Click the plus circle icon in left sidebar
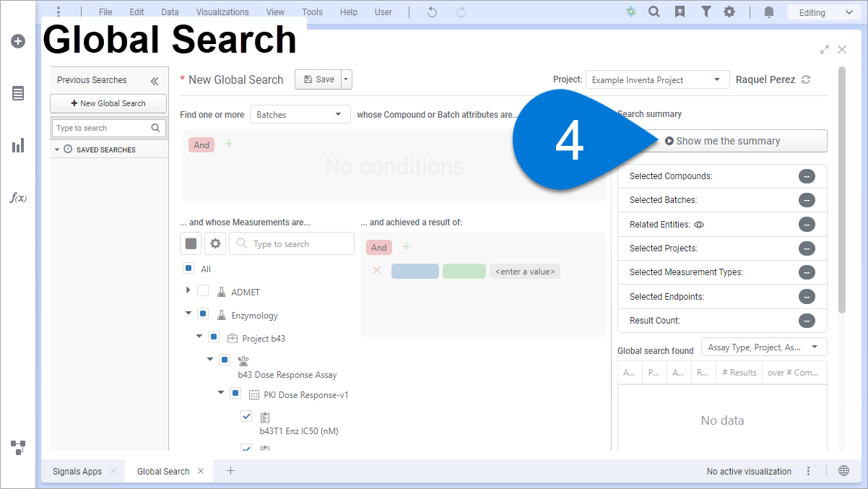The height and width of the screenshot is (489, 868). [18, 41]
